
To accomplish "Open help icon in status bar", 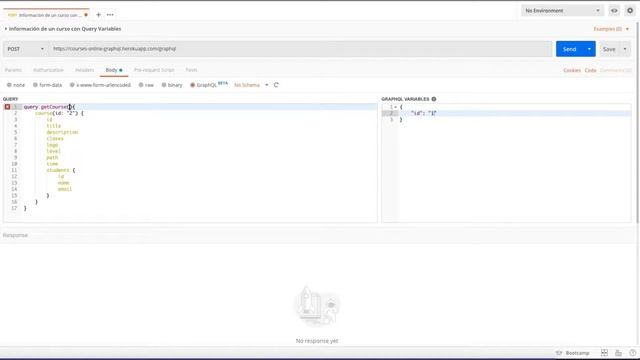I will 632,353.
